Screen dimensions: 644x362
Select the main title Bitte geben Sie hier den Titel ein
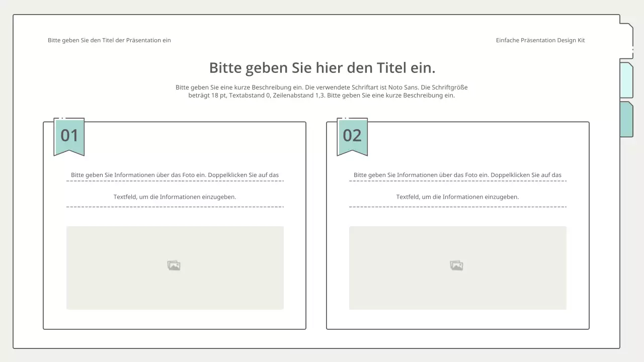click(x=322, y=67)
